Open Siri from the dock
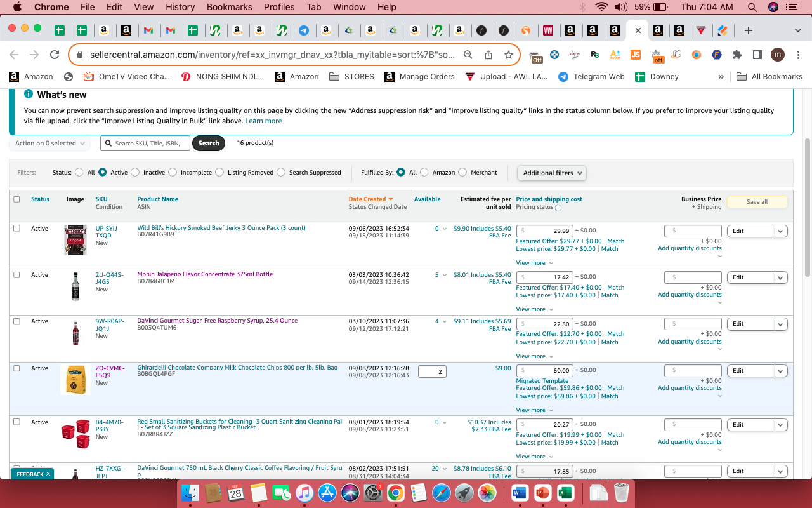812x508 pixels. point(350,493)
